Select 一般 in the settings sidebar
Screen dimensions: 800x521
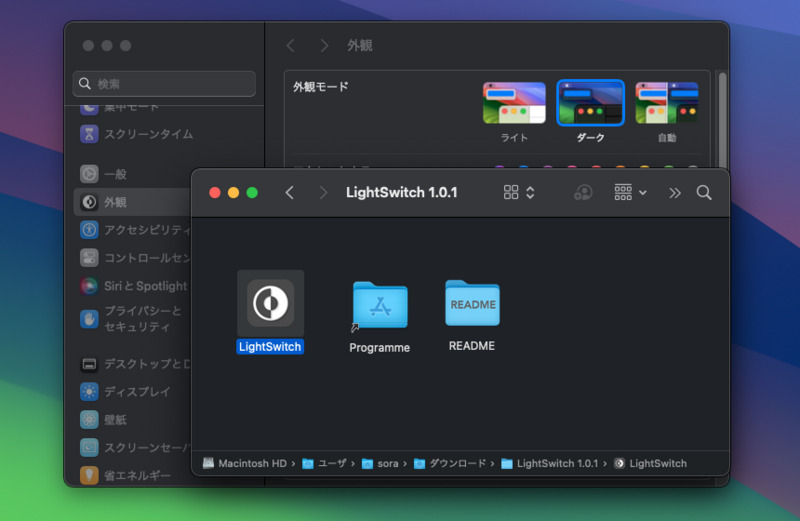115,174
